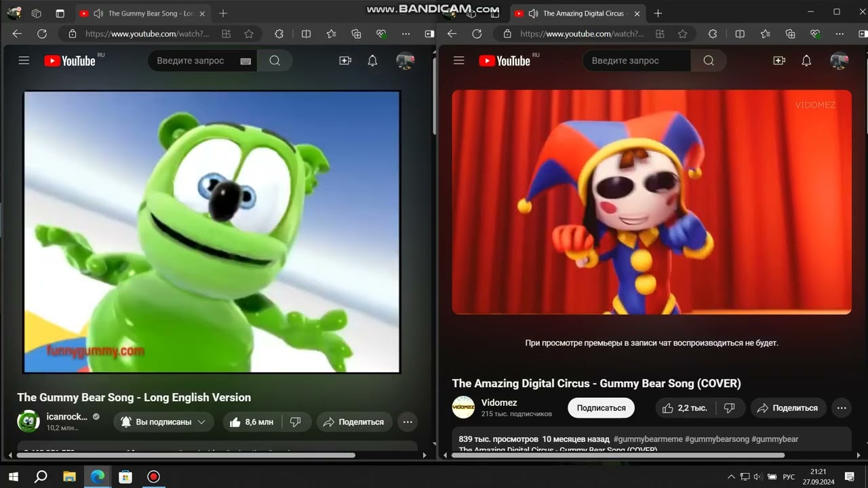This screenshot has height=488, width=868.
Task: Switch input language 'РУС' in tray
Action: [789, 476]
